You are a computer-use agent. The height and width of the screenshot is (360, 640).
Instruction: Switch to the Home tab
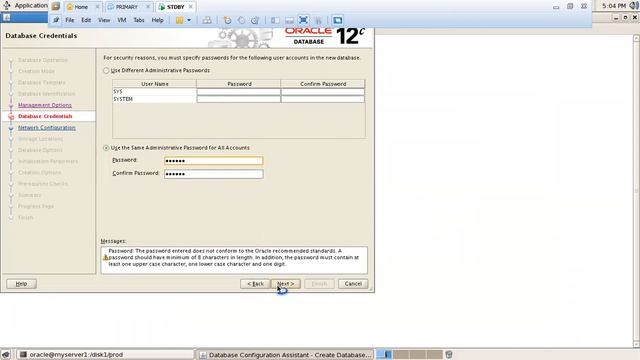click(81, 7)
